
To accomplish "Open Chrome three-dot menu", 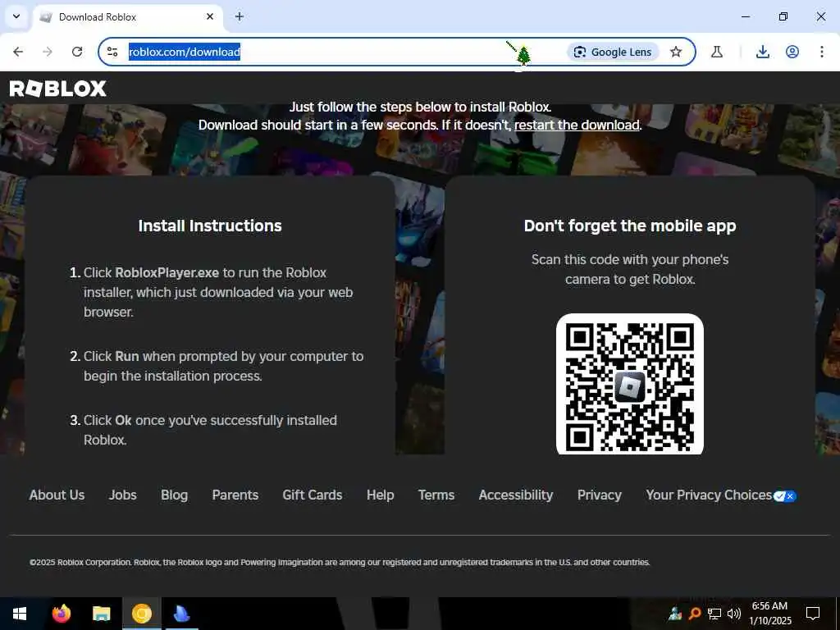I will 822,52.
